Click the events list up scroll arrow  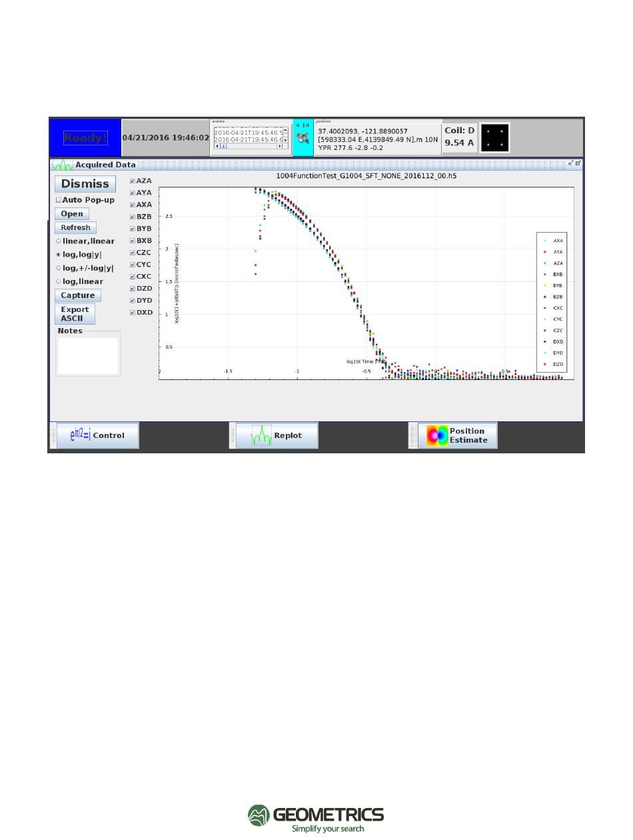click(x=285, y=129)
